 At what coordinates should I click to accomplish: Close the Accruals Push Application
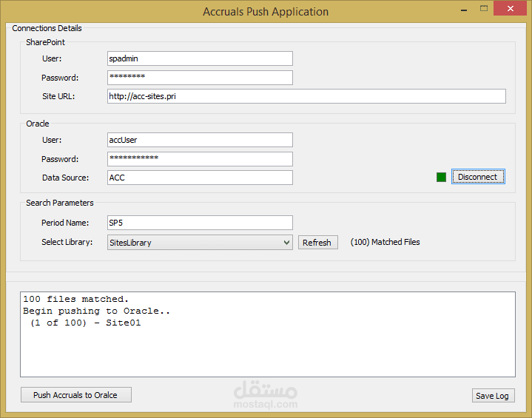(511, 8)
